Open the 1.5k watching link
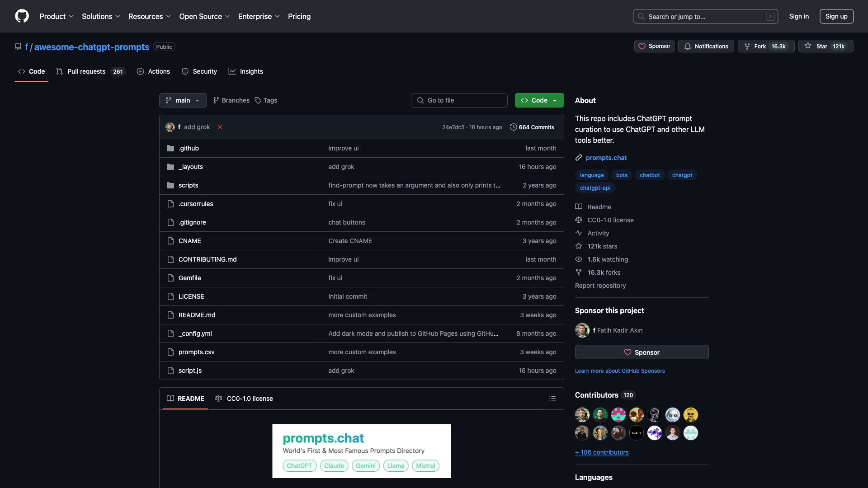This screenshot has width=868, height=488. pos(607,259)
